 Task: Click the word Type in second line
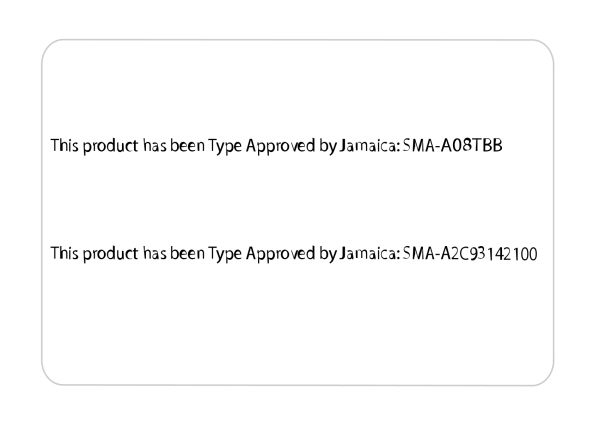[225, 255]
